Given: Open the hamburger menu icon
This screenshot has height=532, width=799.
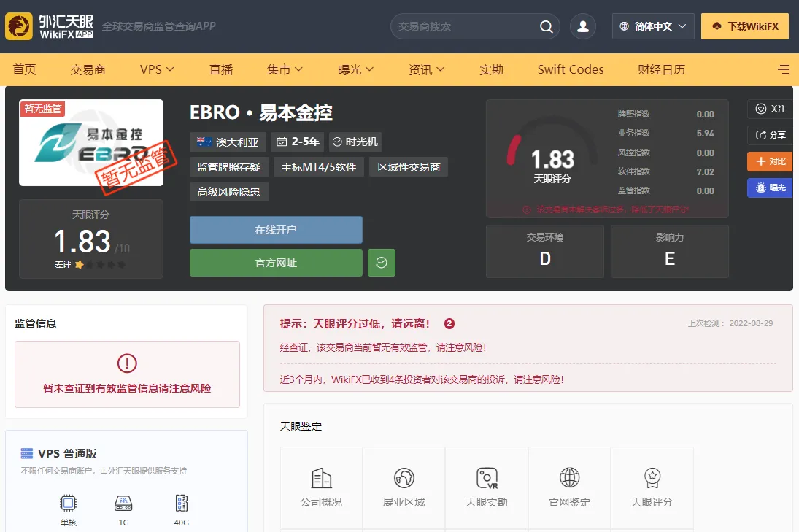Looking at the screenshot, I should (x=783, y=69).
